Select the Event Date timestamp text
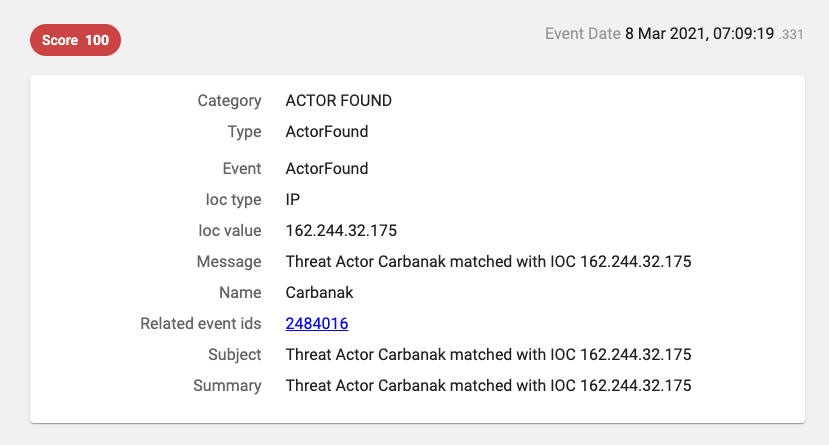 (x=714, y=34)
